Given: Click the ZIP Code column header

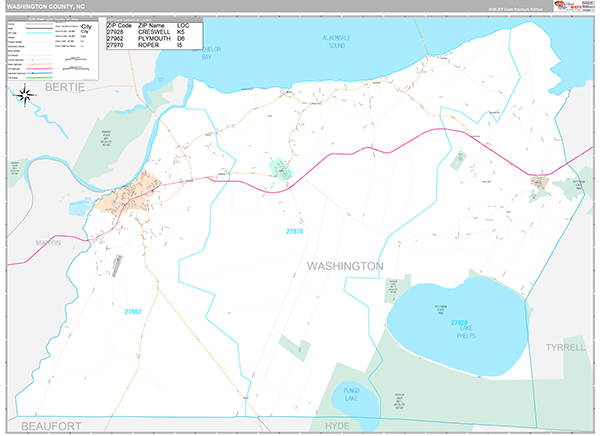Looking at the screenshot, I should [x=119, y=26].
